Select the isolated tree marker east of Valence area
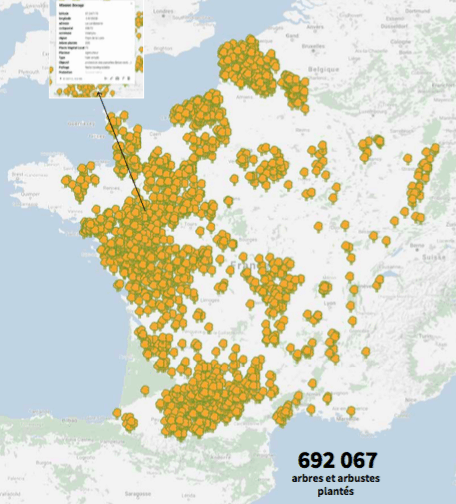456x504 pixels. click(366, 352)
